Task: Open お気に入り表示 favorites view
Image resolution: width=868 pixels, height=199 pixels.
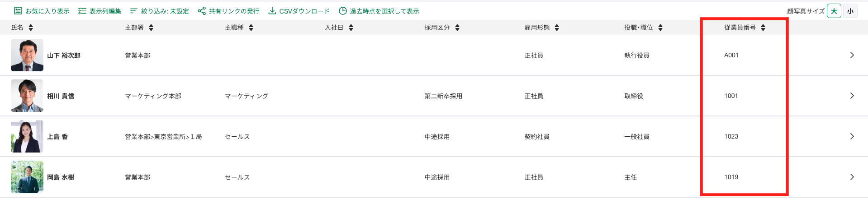Action: [x=41, y=11]
